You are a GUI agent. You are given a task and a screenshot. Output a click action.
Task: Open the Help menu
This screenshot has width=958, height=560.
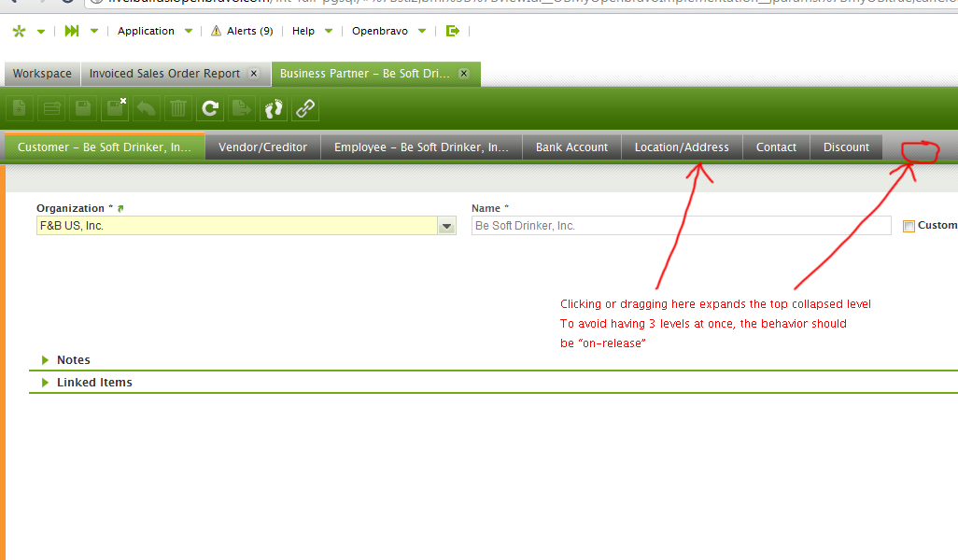[303, 31]
